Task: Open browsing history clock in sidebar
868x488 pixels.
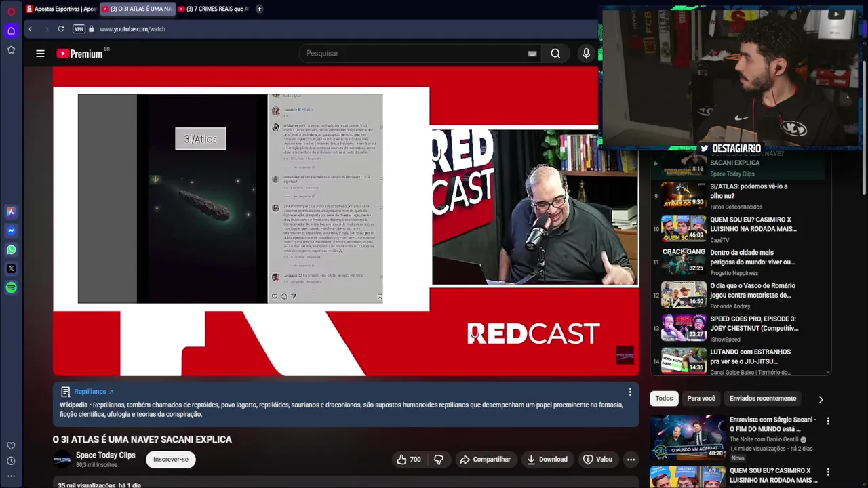Action: [x=11, y=461]
